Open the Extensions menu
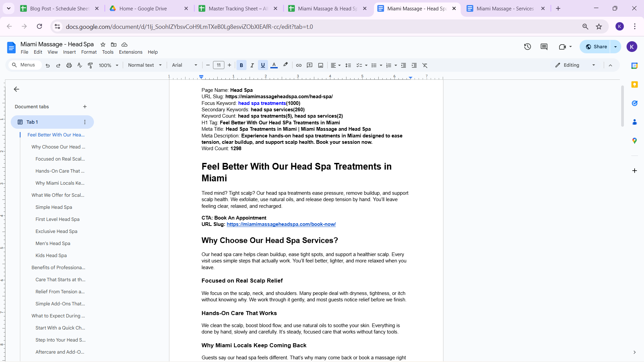644x362 pixels. pyautogui.click(x=130, y=52)
